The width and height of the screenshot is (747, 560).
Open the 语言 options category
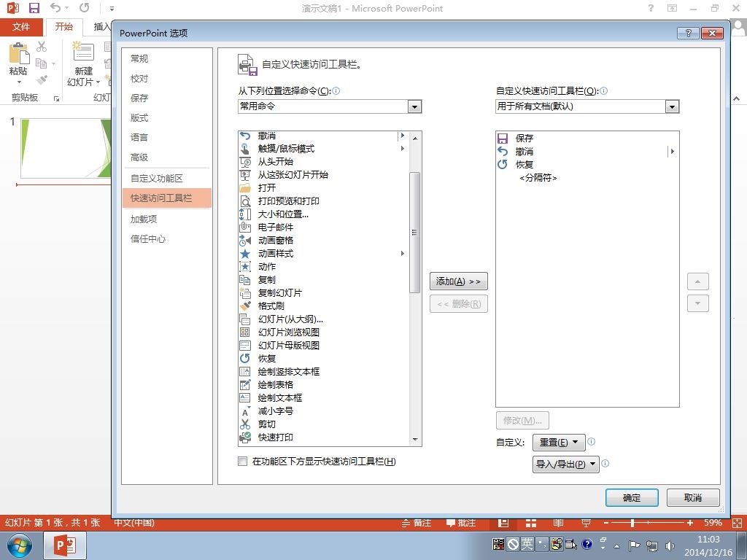(166, 137)
